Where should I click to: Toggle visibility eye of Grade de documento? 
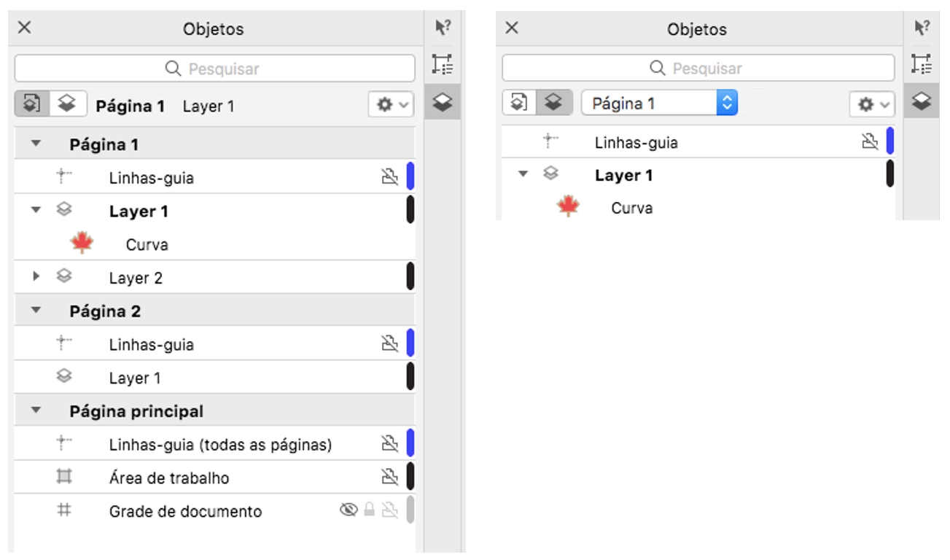tap(349, 510)
